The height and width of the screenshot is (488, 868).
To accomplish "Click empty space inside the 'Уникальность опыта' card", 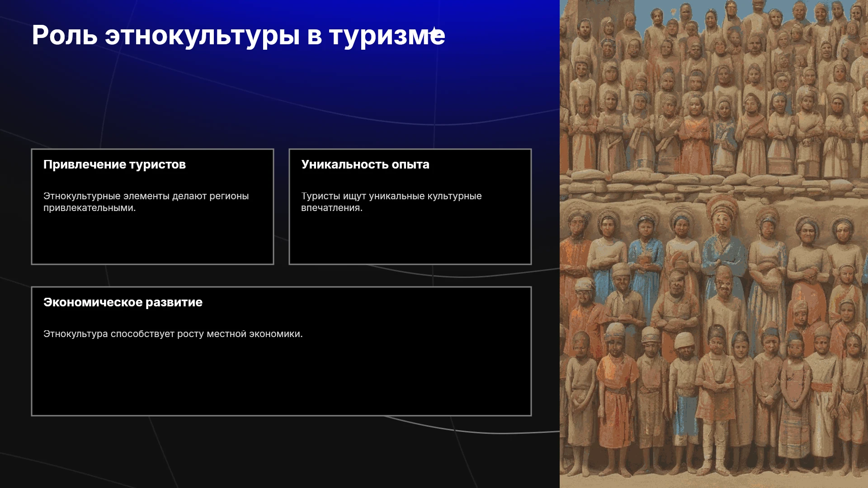I will [x=410, y=239].
